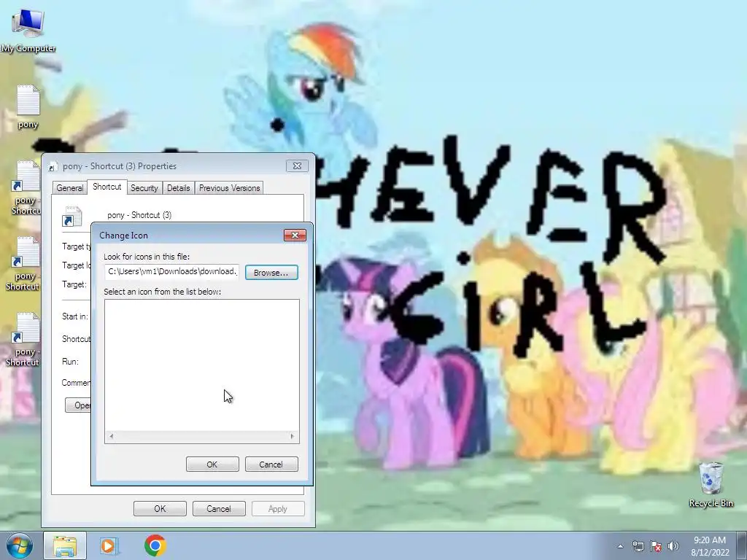
Task: Open network status tray icon
Action: point(638,546)
